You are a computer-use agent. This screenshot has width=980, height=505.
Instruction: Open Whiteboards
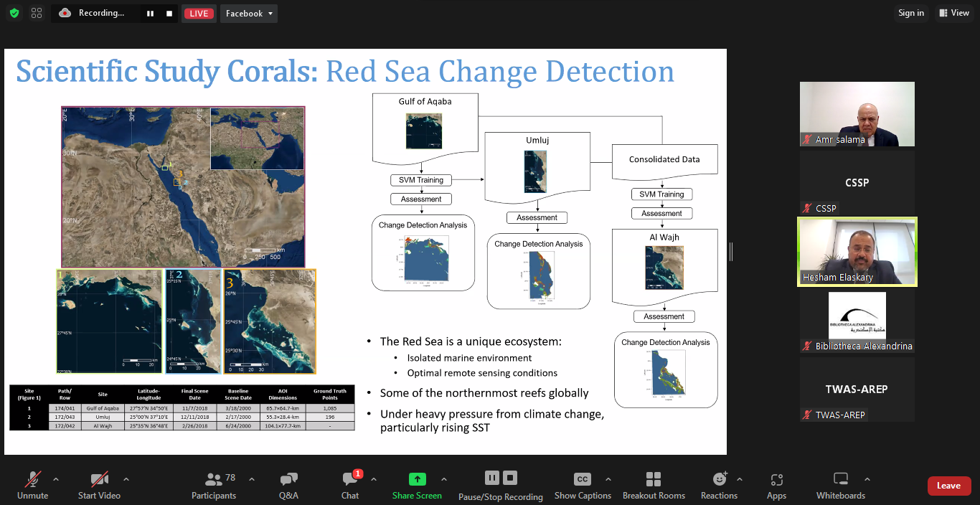840,486
